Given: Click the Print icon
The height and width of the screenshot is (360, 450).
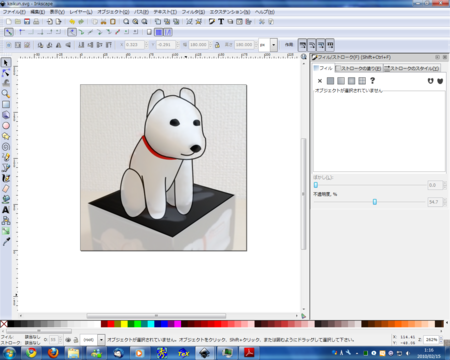Looking at the screenshot, I should 36,22.
